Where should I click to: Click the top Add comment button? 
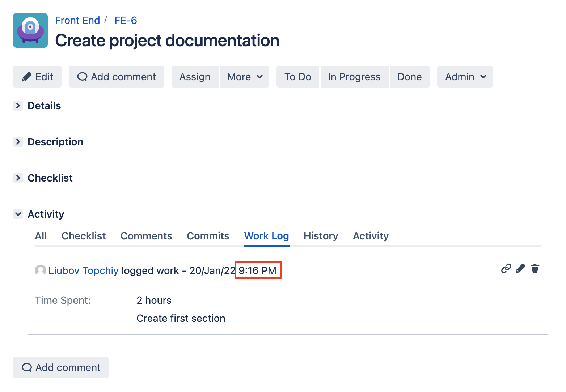[117, 77]
